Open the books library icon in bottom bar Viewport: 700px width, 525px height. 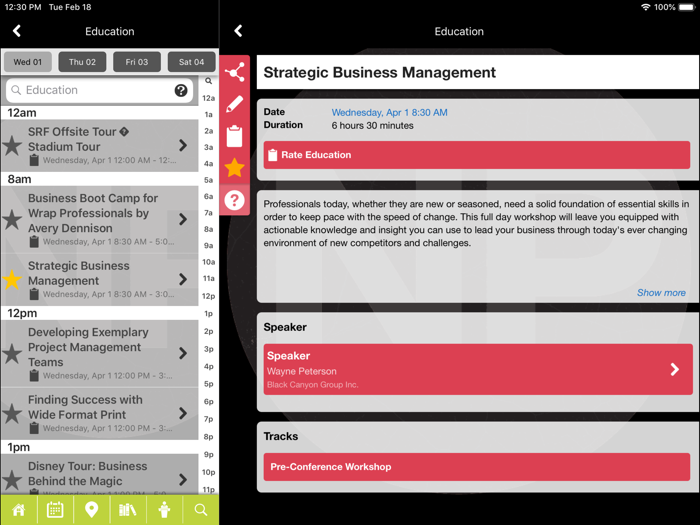(x=128, y=510)
